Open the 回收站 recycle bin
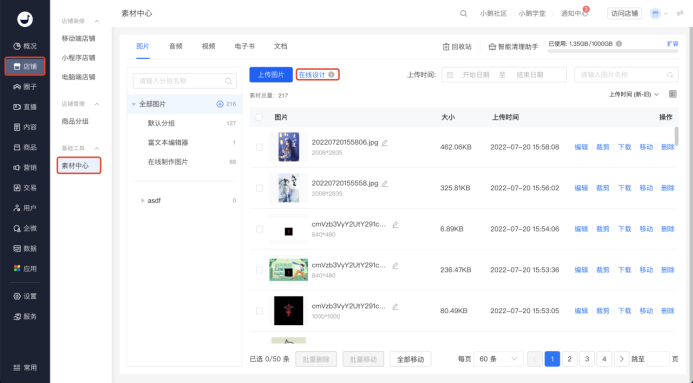The image size is (693, 383). tap(457, 46)
